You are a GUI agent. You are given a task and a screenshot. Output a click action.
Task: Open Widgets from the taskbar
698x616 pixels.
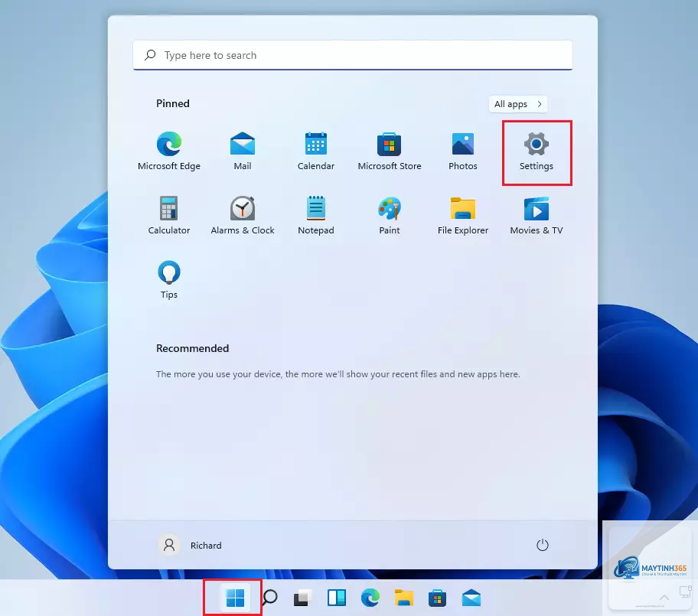tap(337, 598)
